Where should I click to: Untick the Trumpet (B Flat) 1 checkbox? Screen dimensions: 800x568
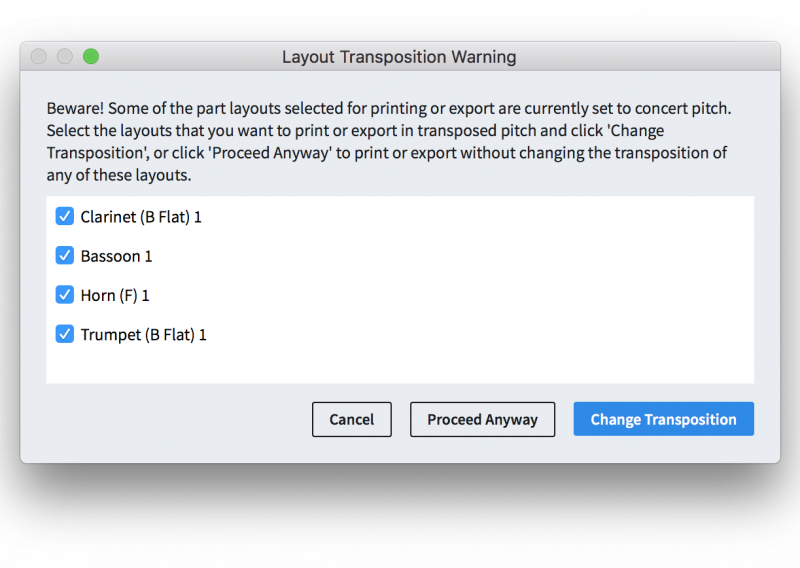(65, 334)
